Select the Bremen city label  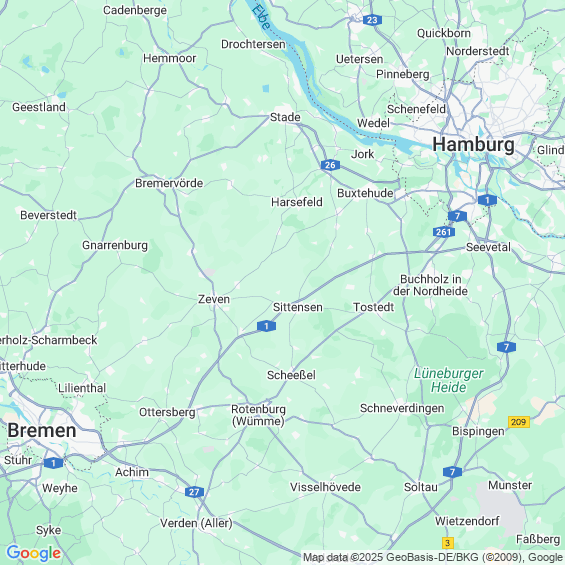pyautogui.click(x=42, y=431)
